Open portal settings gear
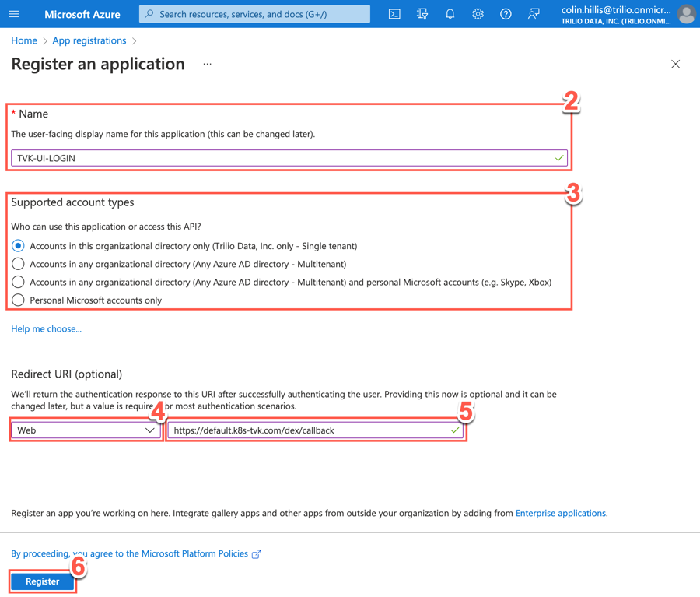 click(x=478, y=14)
